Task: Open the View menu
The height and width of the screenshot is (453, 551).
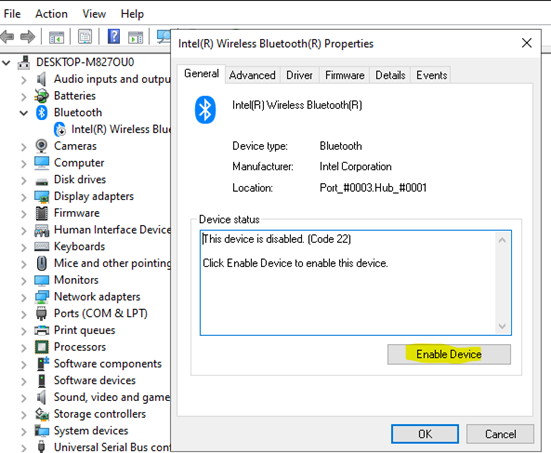Action: click(x=94, y=14)
